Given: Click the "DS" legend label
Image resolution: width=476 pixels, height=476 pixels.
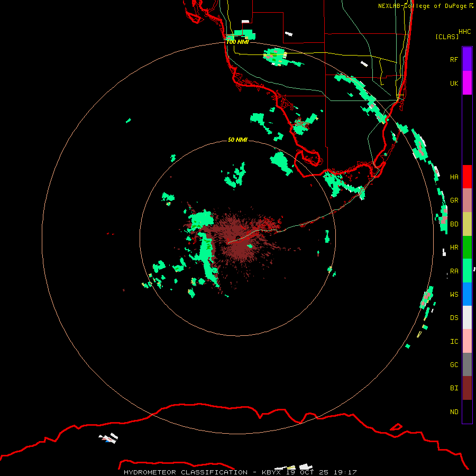Looking at the screenshot, I should [x=454, y=317].
